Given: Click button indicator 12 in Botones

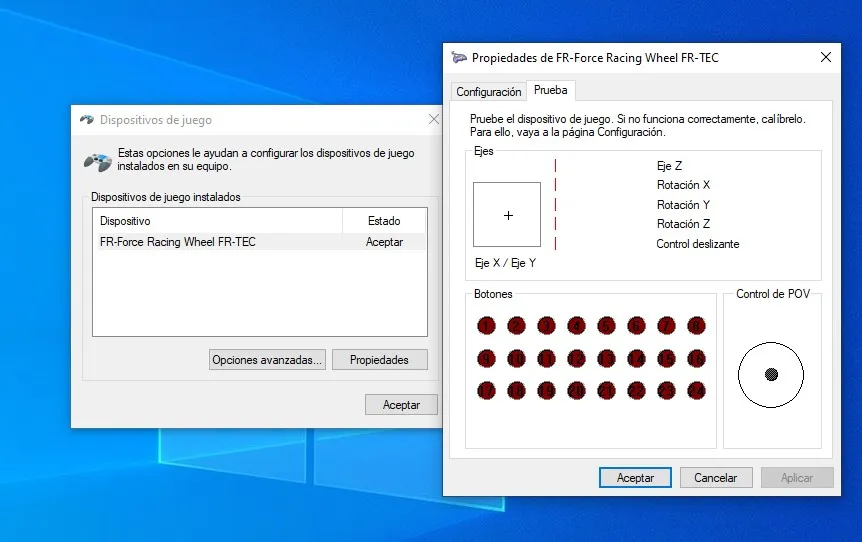Looking at the screenshot, I should point(576,359).
